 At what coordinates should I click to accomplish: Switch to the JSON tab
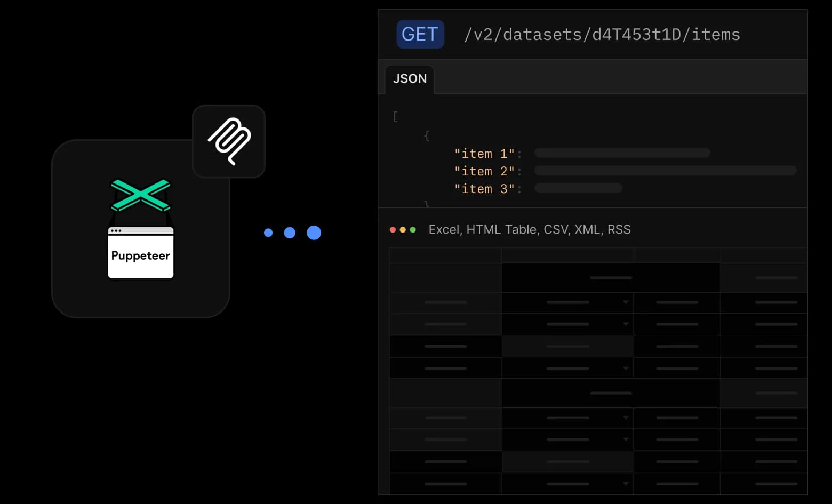pyautogui.click(x=410, y=79)
